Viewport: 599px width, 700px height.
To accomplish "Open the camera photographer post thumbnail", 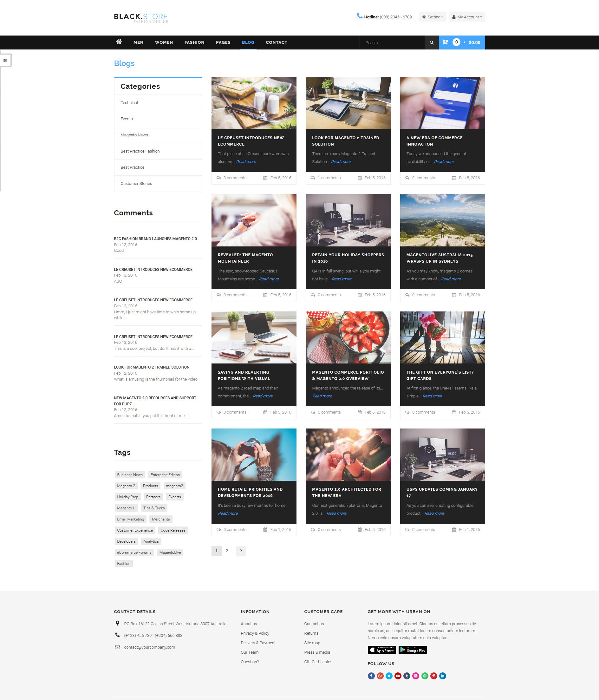I will (x=254, y=455).
